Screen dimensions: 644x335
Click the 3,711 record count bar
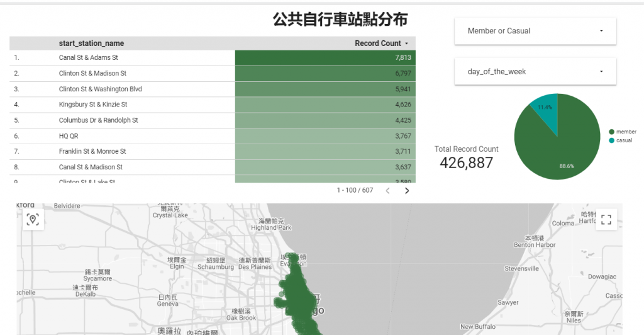[325, 151]
